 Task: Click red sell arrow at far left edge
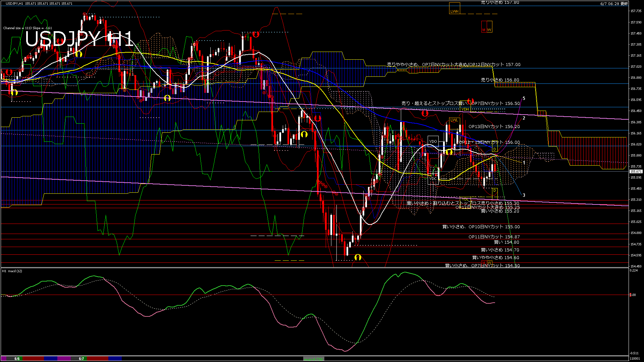coord(9,72)
